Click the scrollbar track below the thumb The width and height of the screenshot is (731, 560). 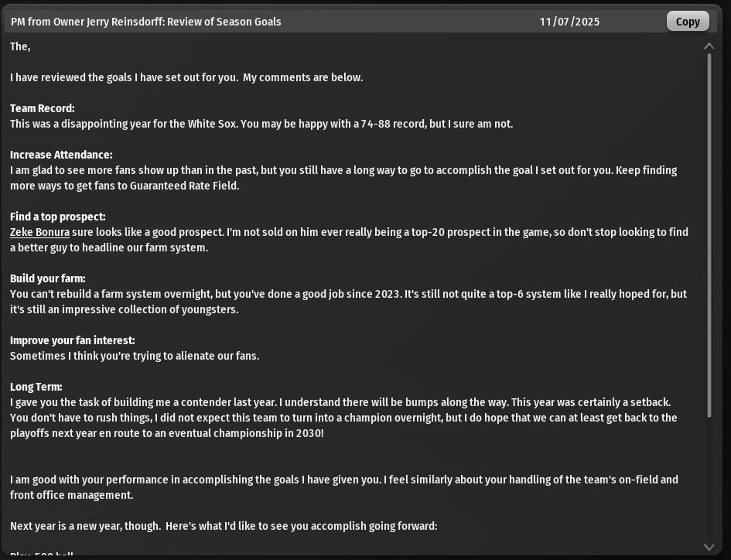[x=709, y=480]
